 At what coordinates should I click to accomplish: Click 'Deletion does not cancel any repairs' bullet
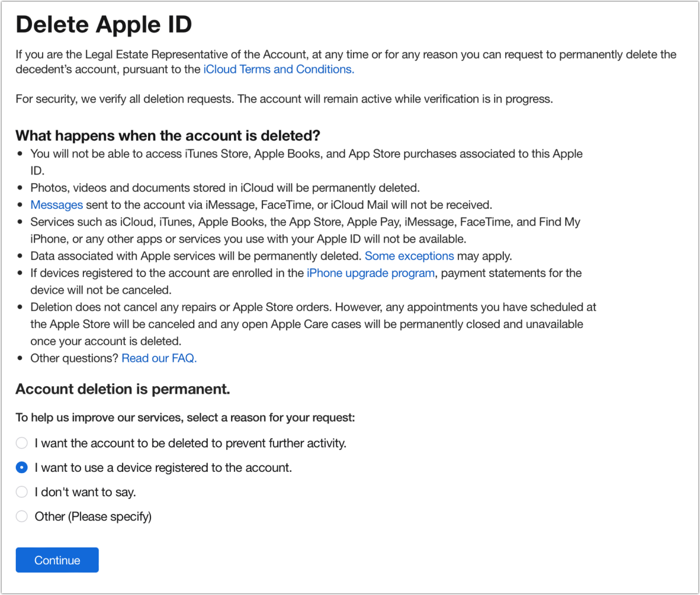coord(313,324)
